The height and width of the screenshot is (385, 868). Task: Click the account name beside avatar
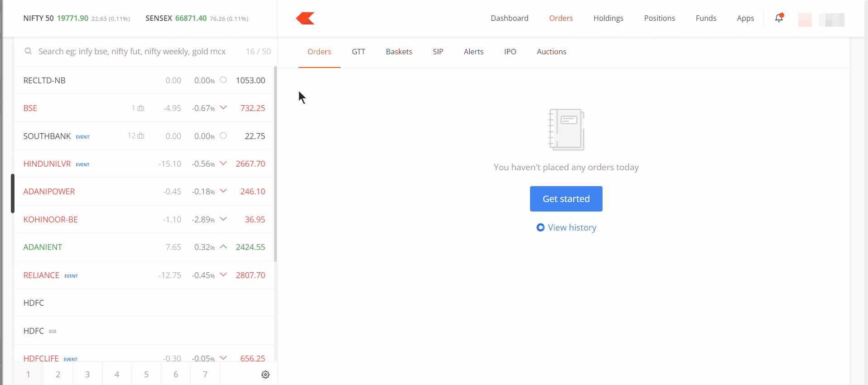(831, 19)
